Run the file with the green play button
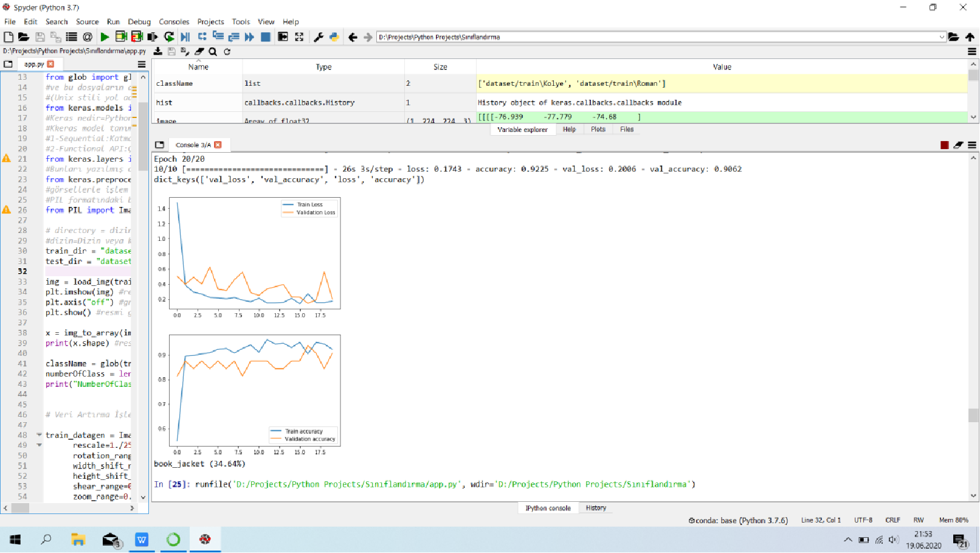 click(105, 37)
